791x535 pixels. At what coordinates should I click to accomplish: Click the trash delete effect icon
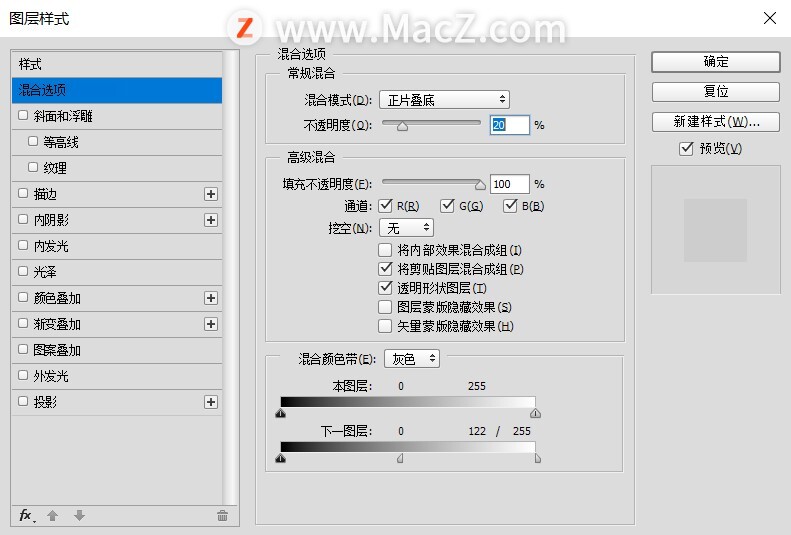(222, 515)
